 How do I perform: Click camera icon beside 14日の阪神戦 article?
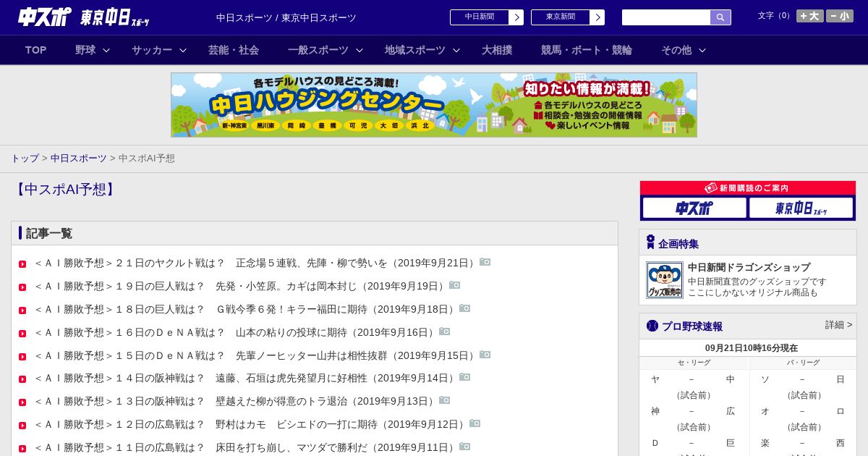(x=465, y=377)
